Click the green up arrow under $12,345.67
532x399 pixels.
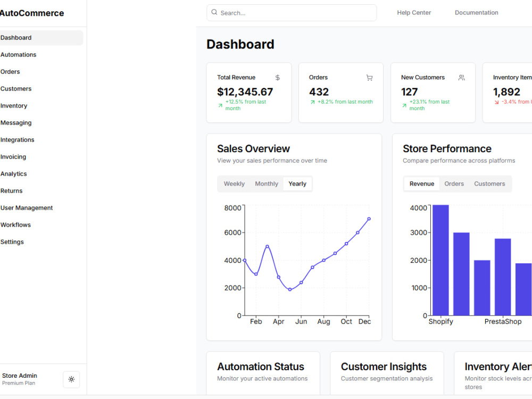click(220, 105)
